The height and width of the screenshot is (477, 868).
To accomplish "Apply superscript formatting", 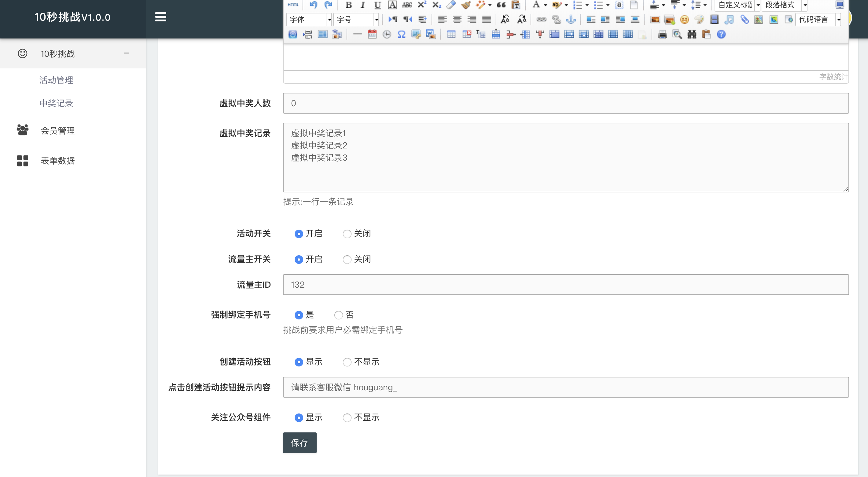I will [x=421, y=5].
